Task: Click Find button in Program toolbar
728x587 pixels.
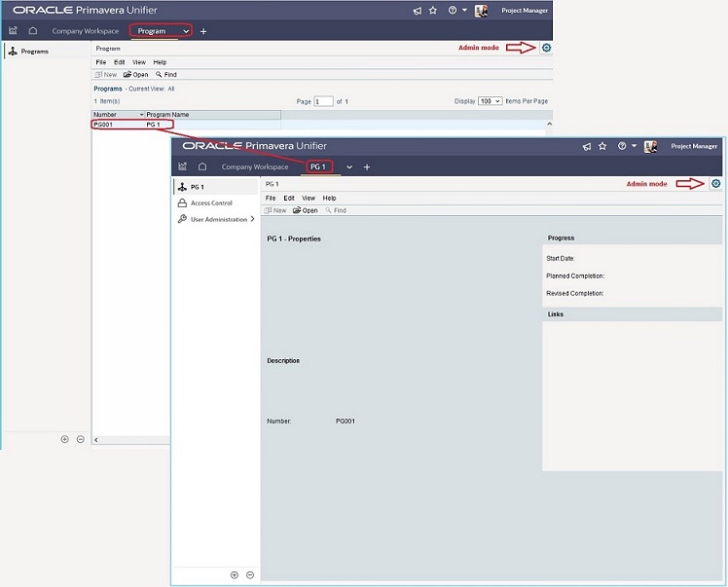Action: pyautogui.click(x=166, y=74)
